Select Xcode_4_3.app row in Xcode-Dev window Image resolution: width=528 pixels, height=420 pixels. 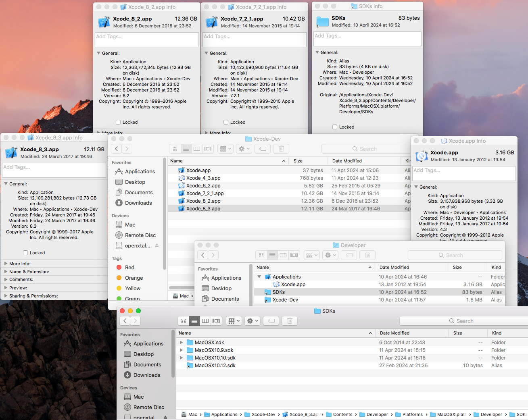(x=289, y=178)
